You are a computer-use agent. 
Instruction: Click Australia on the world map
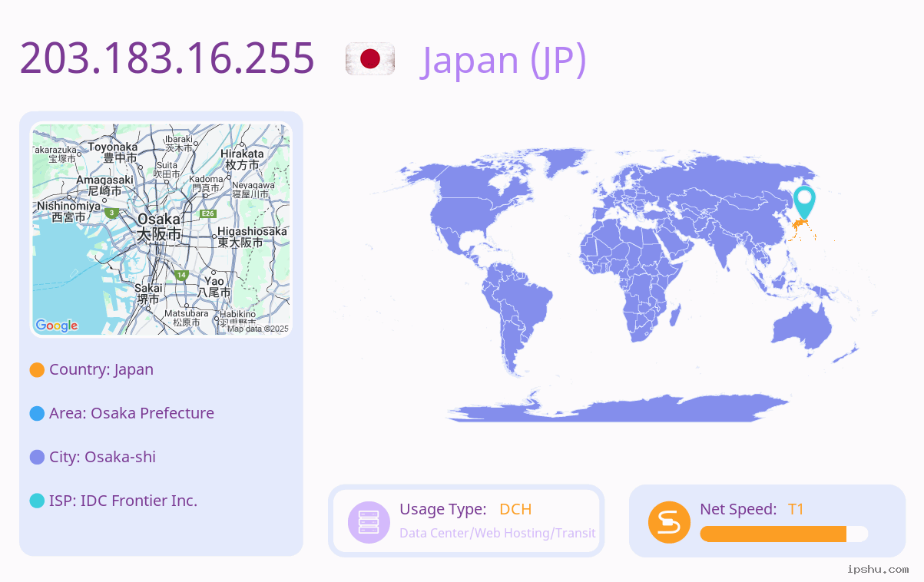coord(803,329)
